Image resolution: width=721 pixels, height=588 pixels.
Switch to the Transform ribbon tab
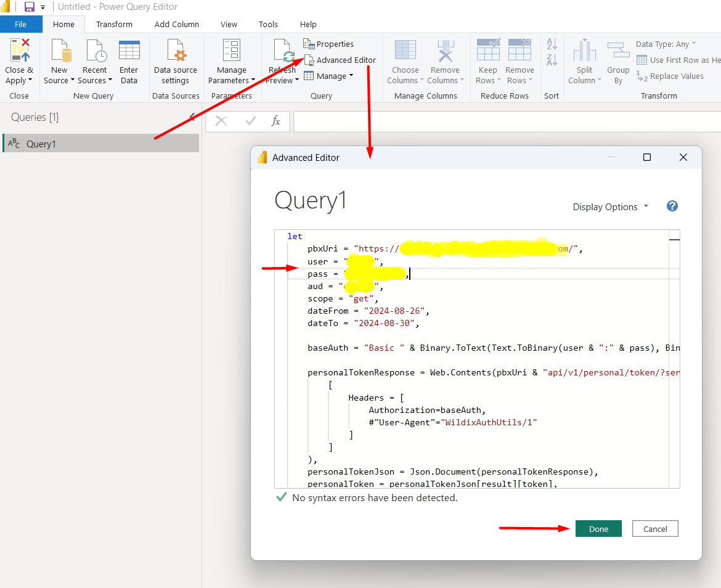pyautogui.click(x=114, y=24)
